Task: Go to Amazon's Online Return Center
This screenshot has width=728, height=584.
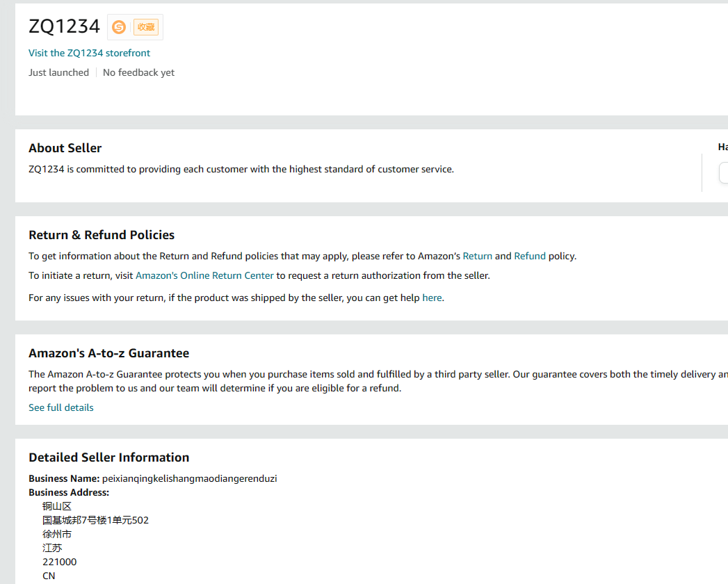Action: [204, 275]
